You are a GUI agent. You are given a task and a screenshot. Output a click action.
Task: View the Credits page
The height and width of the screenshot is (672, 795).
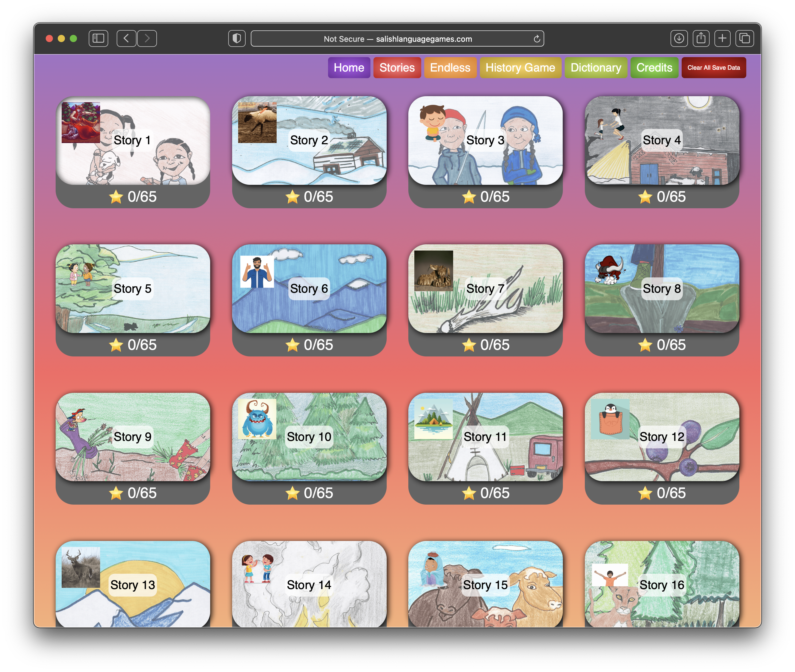pyautogui.click(x=654, y=68)
